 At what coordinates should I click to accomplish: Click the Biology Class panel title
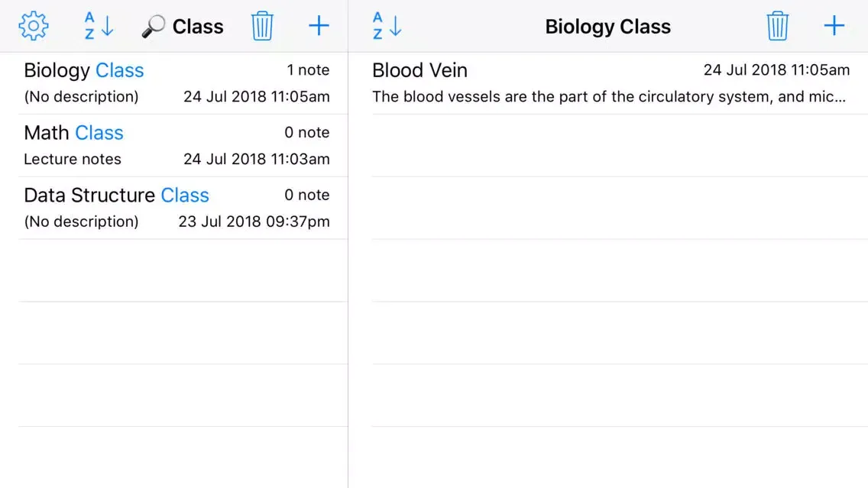point(607,27)
